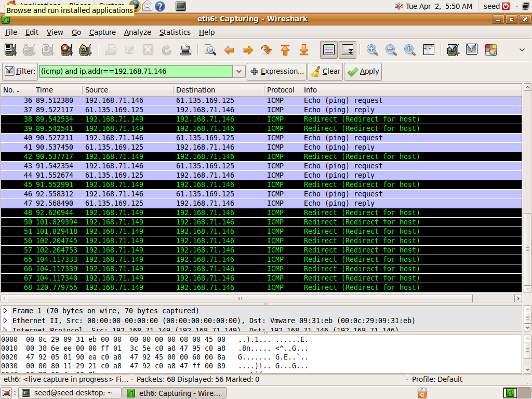Toggle auto scroll in live capture
The width and height of the screenshot is (532, 399).
point(348,50)
